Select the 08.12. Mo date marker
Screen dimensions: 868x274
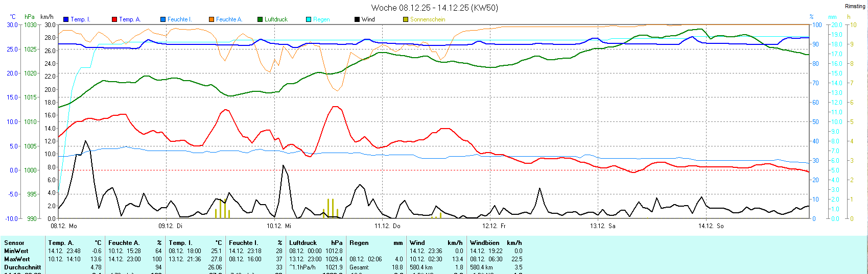click(x=64, y=226)
